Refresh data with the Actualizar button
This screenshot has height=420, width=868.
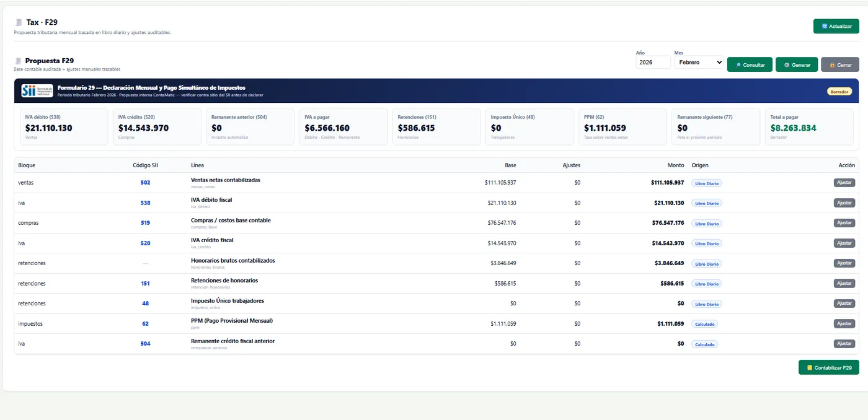(x=836, y=26)
